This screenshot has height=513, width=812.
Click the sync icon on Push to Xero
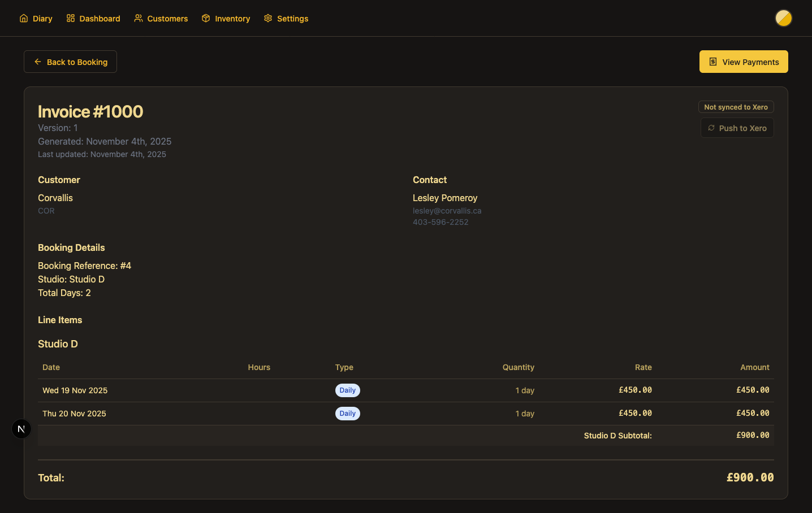[711, 128]
